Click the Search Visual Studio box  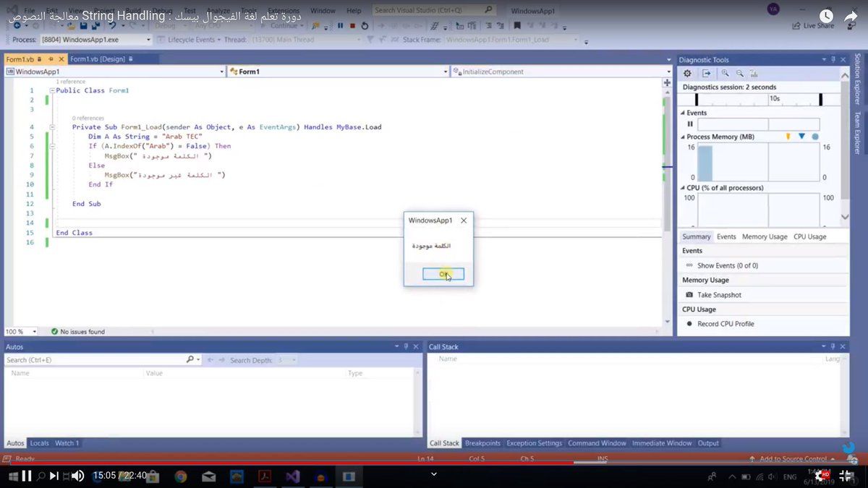pos(436,11)
